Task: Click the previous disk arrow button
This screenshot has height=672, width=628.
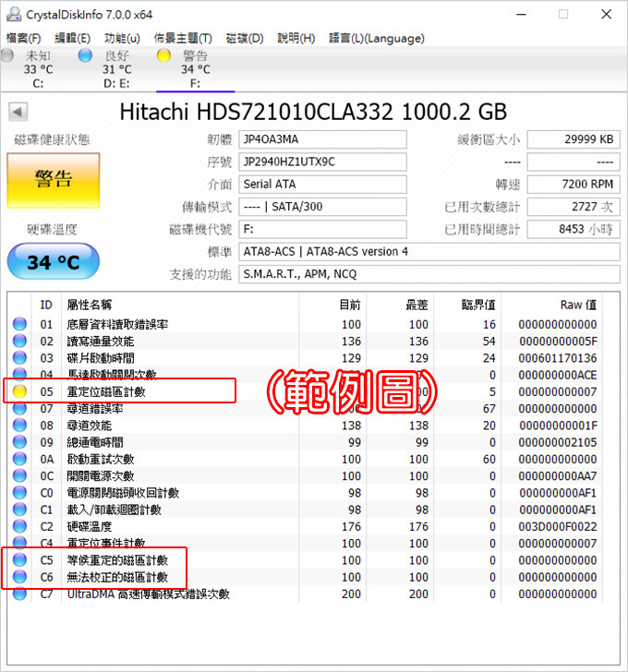Action: tap(18, 113)
